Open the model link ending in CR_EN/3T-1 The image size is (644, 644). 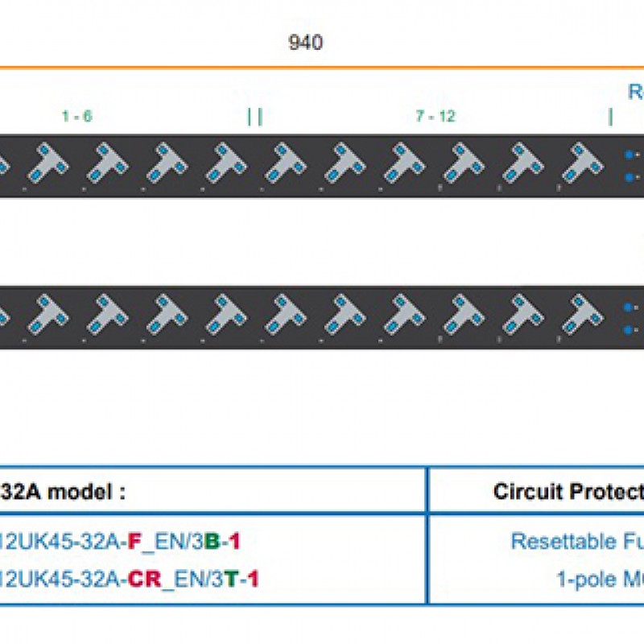tap(129, 578)
